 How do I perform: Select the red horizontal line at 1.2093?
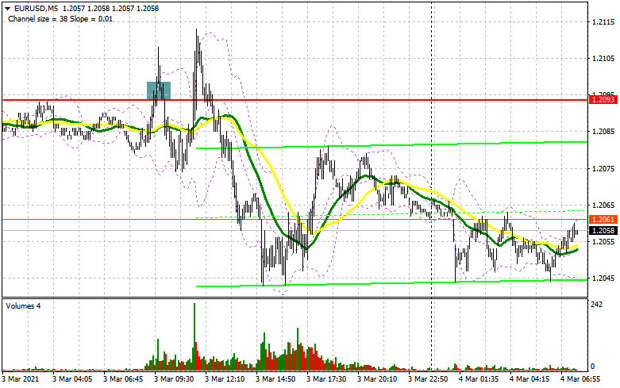(295, 100)
